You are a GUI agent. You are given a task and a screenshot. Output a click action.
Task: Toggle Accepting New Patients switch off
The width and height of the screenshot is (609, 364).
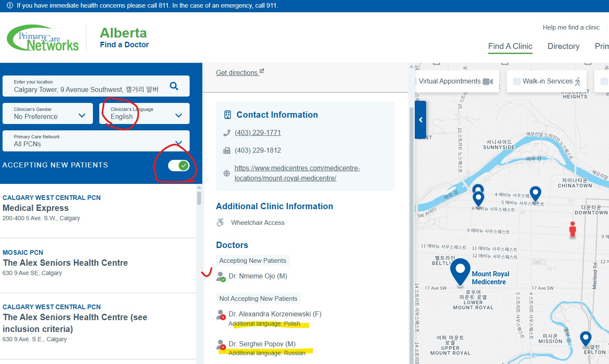(179, 165)
